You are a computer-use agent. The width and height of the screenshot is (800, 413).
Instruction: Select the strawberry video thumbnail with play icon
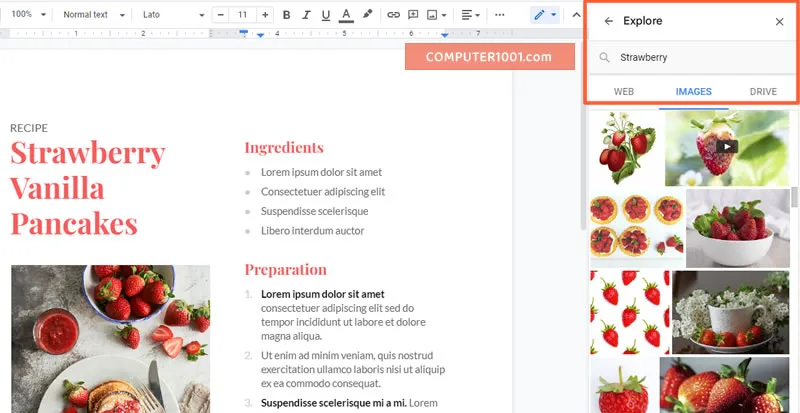[x=727, y=148]
